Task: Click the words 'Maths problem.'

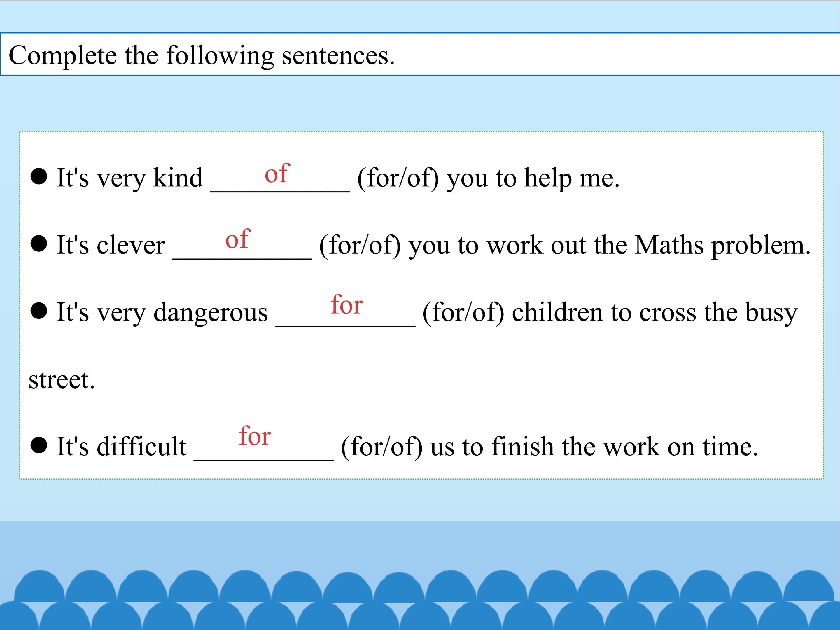Action: [x=723, y=245]
